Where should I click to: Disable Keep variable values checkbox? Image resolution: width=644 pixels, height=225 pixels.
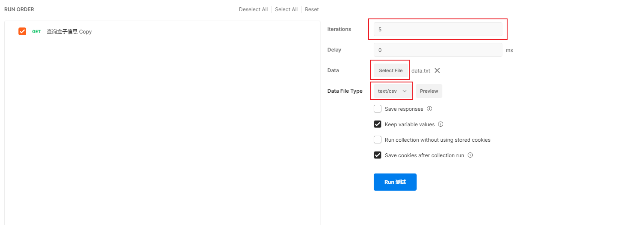tap(378, 125)
